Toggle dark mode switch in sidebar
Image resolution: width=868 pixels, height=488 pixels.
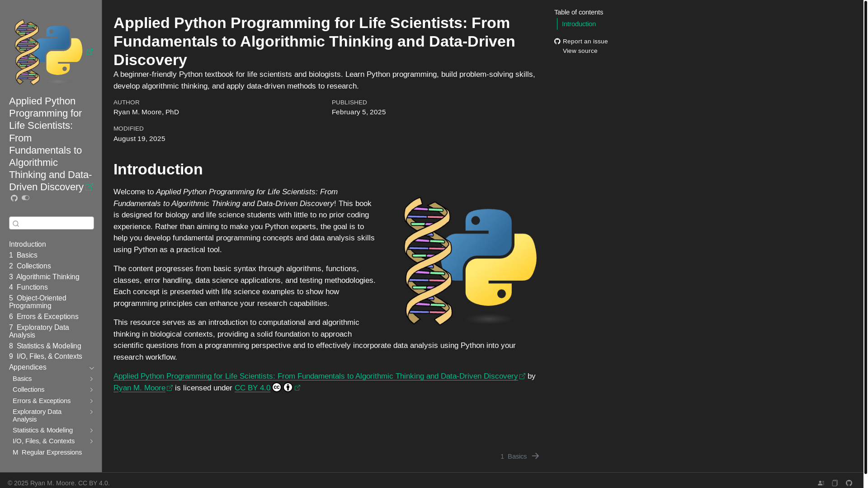[x=26, y=198]
